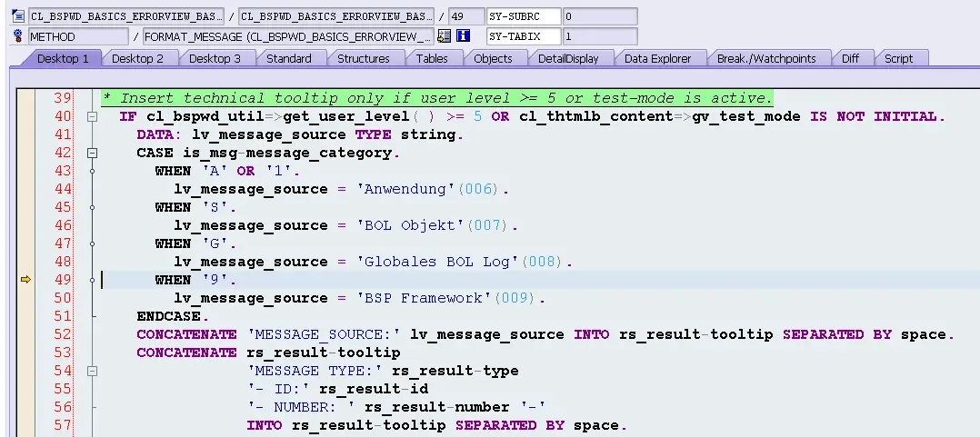Collapse the CONCATENATE block at line 54
980x437 pixels.
click(x=92, y=371)
